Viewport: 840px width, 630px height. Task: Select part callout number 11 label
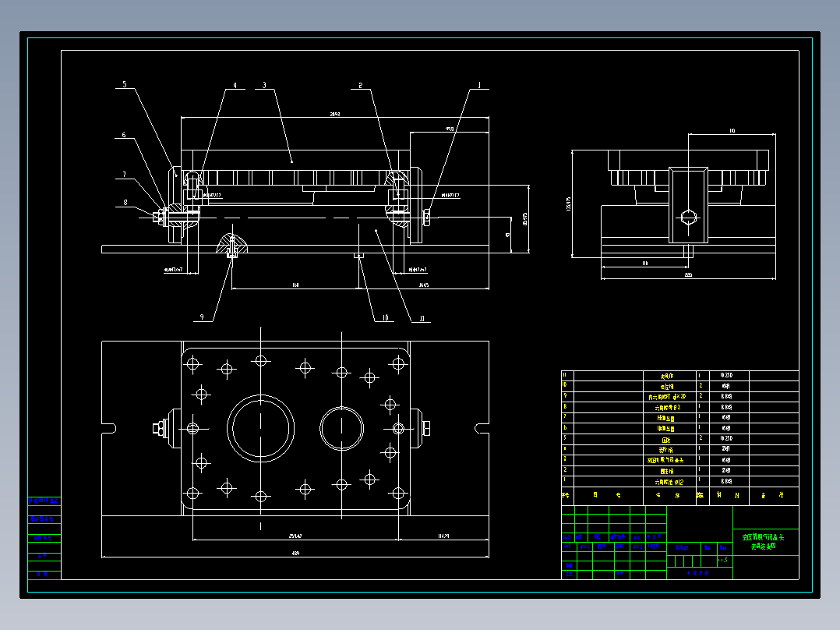click(422, 318)
